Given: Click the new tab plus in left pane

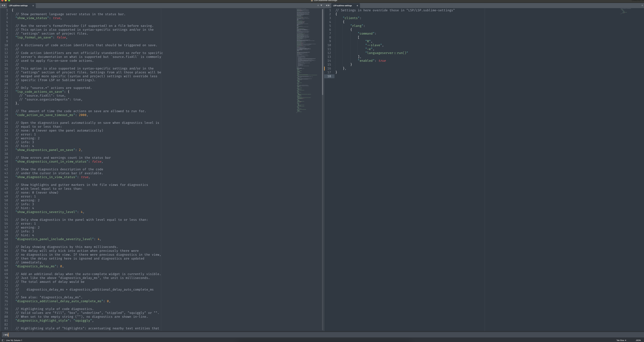Looking at the screenshot, I should click(x=318, y=6).
